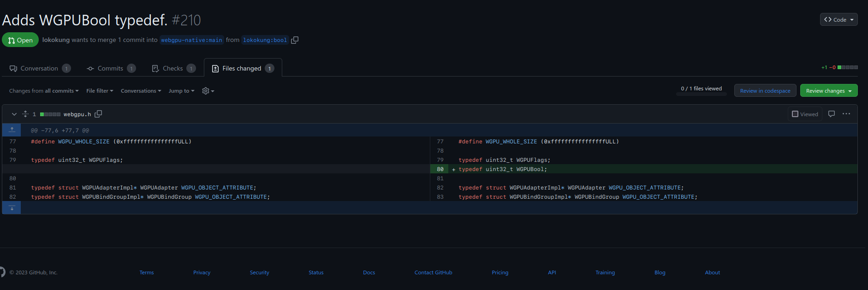Mark webgpu.h as Viewed

[805, 114]
